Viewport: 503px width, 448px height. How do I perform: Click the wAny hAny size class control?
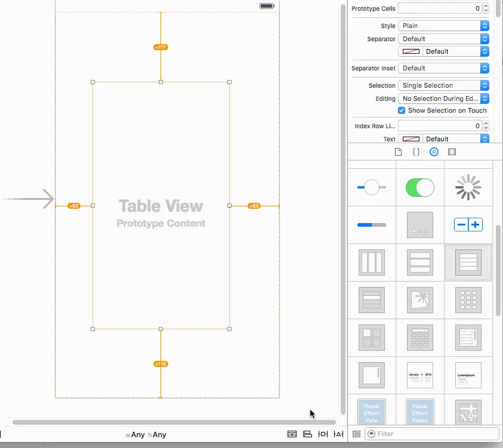(146, 435)
